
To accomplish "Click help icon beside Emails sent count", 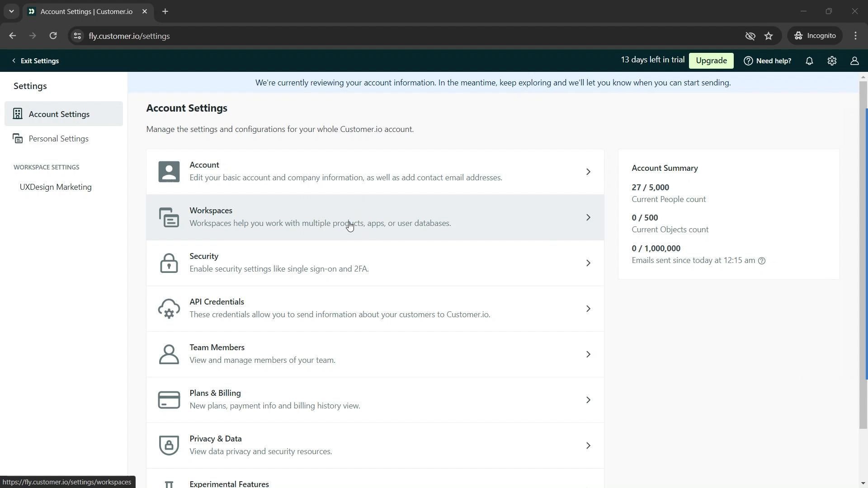I will pos(762,261).
